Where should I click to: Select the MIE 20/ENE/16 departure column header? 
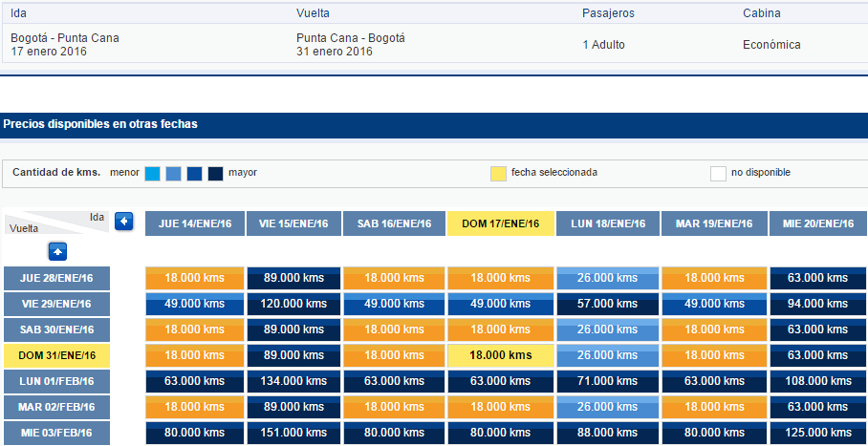tap(818, 223)
